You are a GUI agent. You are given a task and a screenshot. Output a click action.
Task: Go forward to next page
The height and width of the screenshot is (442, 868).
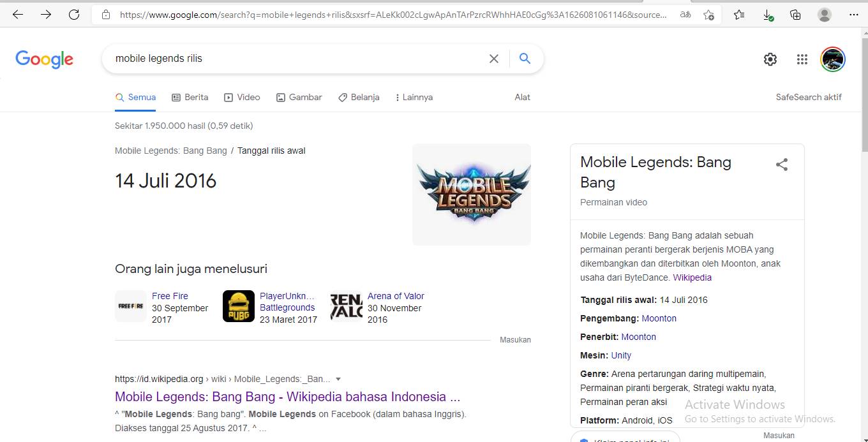(46, 14)
